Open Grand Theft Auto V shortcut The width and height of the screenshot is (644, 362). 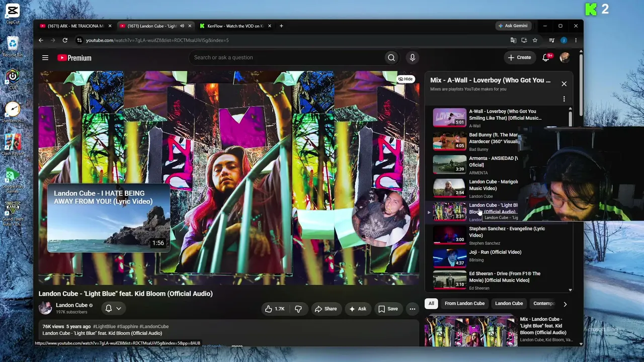(x=13, y=214)
